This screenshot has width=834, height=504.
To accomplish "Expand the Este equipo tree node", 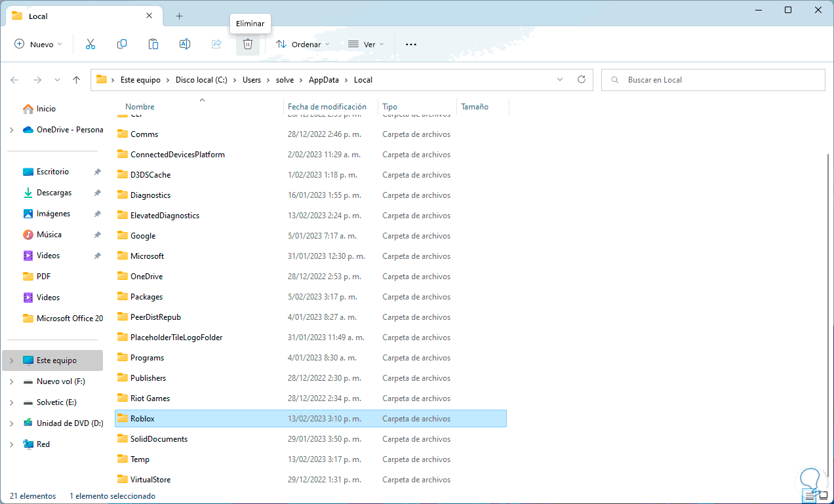I will click(12, 360).
